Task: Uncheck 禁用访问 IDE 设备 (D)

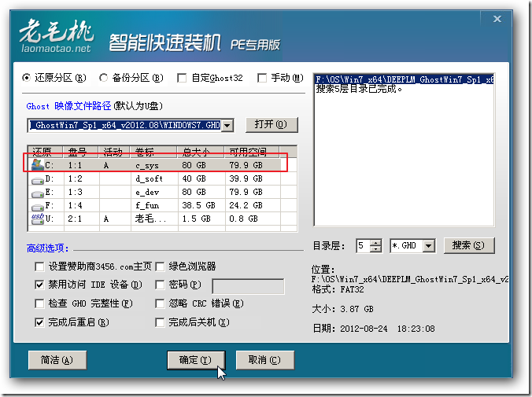Action: click(x=39, y=285)
